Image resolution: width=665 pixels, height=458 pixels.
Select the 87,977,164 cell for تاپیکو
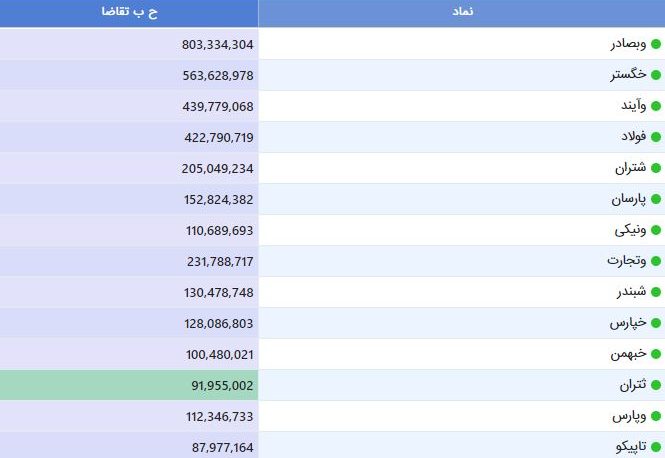pos(129,447)
